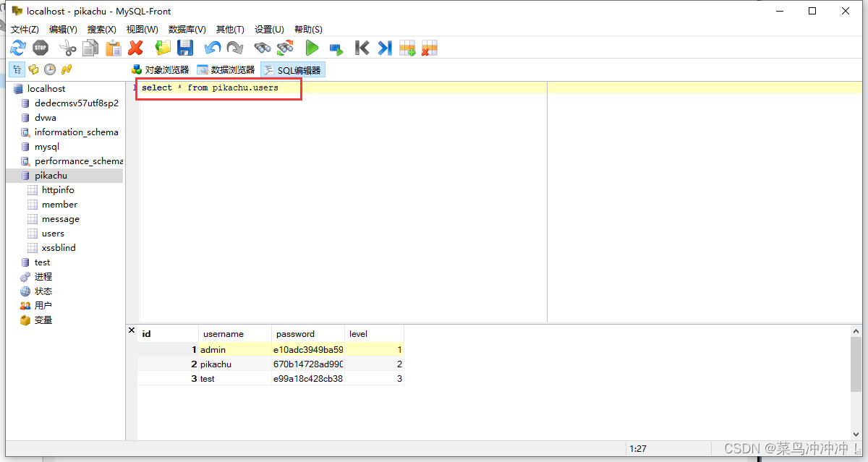This screenshot has height=462, width=868.
Task: Select the pikachu username cell in results
Action: point(235,364)
